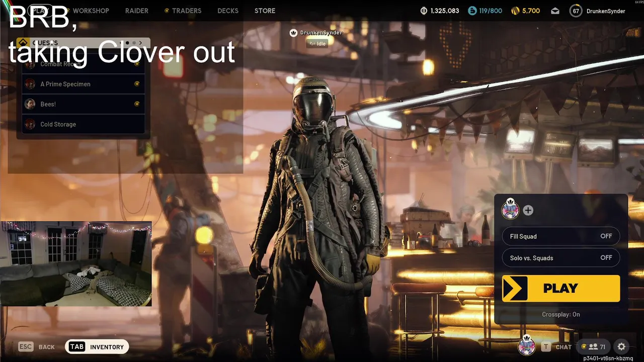Switch to the Decks tab
Viewport: 644px width, 362px height.
(228, 11)
